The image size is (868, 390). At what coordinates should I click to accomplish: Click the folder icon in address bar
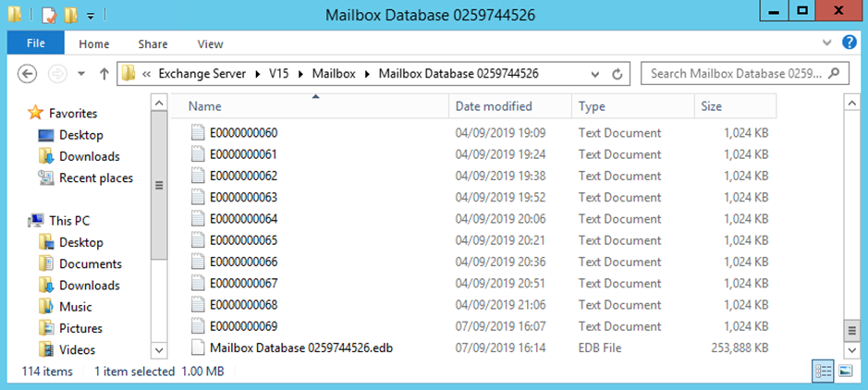tap(128, 73)
